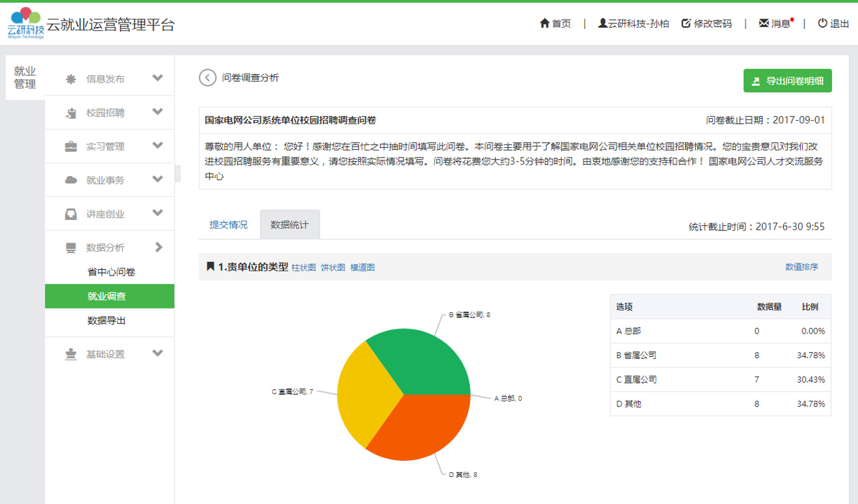858x504 pixels.
Task: Click the 修改密码 pencil icon
Action: point(686,23)
